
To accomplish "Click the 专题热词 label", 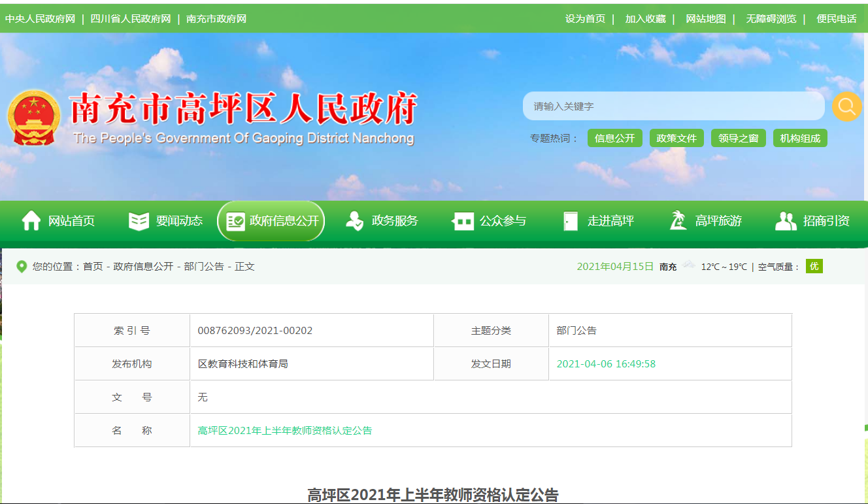I will tap(554, 139).
